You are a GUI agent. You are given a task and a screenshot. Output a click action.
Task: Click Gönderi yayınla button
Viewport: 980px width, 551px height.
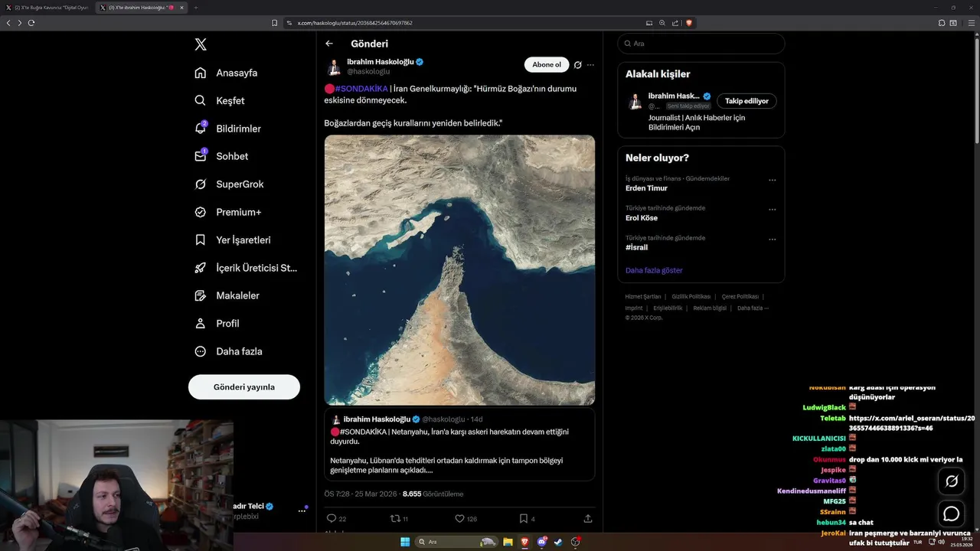[244, 387]
